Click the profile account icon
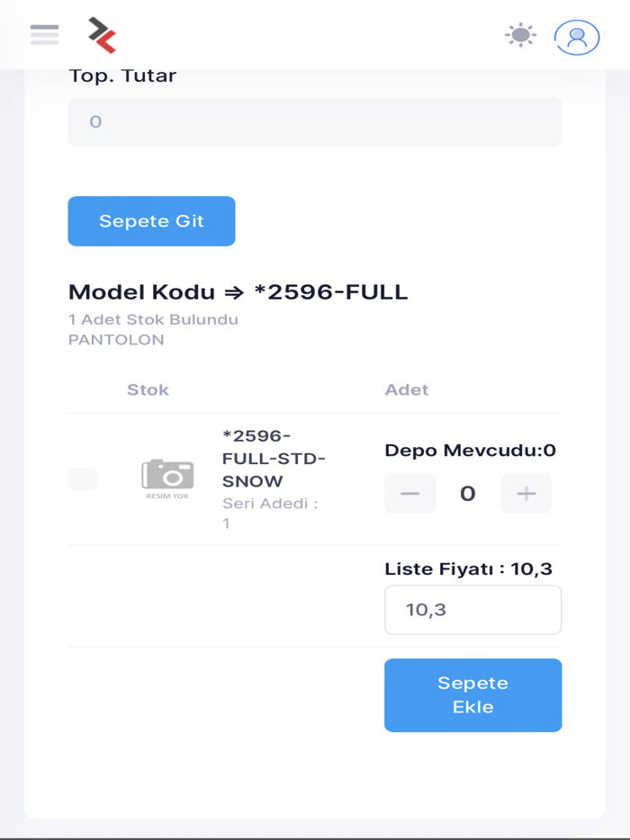The height and width of the screenshot is (840, 630). coord(576,38)
